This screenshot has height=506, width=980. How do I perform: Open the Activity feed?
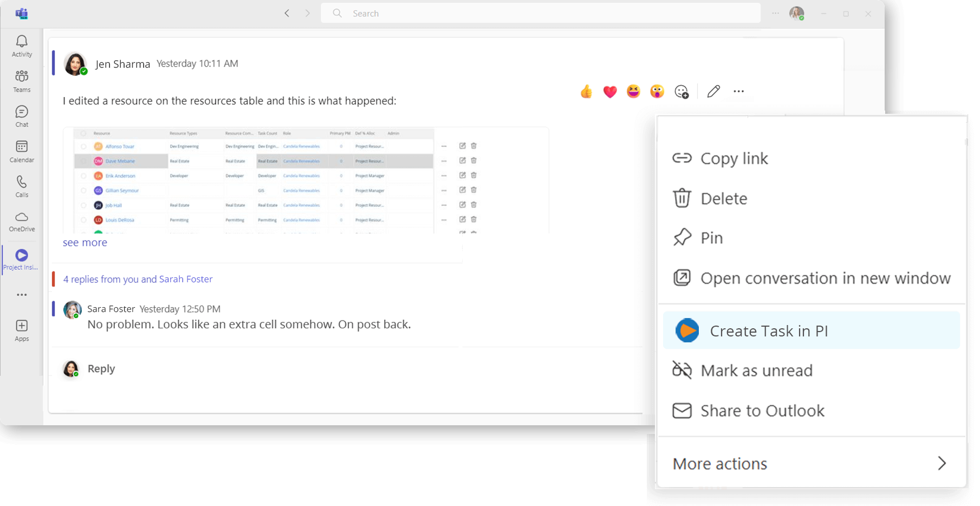click(x=21, y=46)
